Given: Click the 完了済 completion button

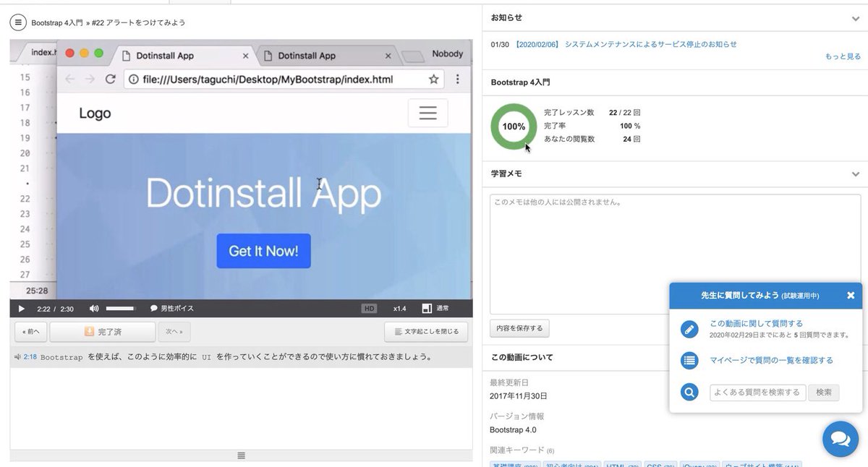Looking at the screenshot, I should click(103, 332).
